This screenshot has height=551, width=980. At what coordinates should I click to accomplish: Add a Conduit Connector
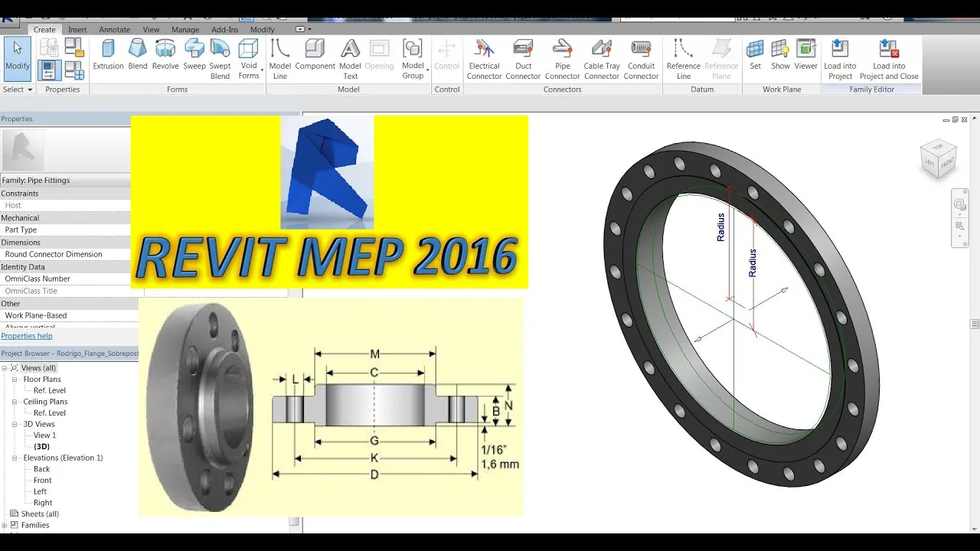pos(642,60)
